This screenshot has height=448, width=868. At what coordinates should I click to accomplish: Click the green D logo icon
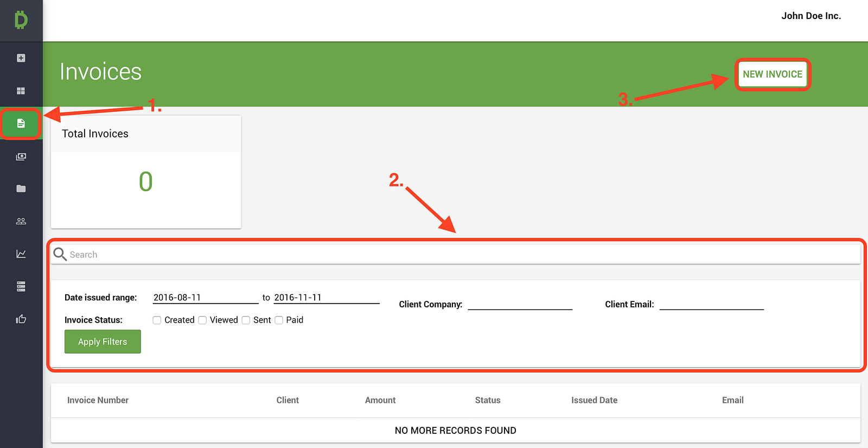(x=21, y=20)
